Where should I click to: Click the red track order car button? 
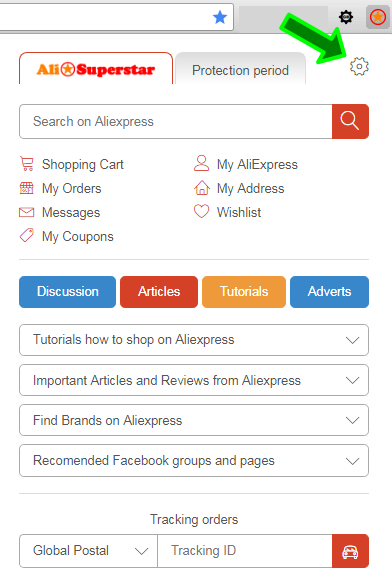click(x=350, y=551)
